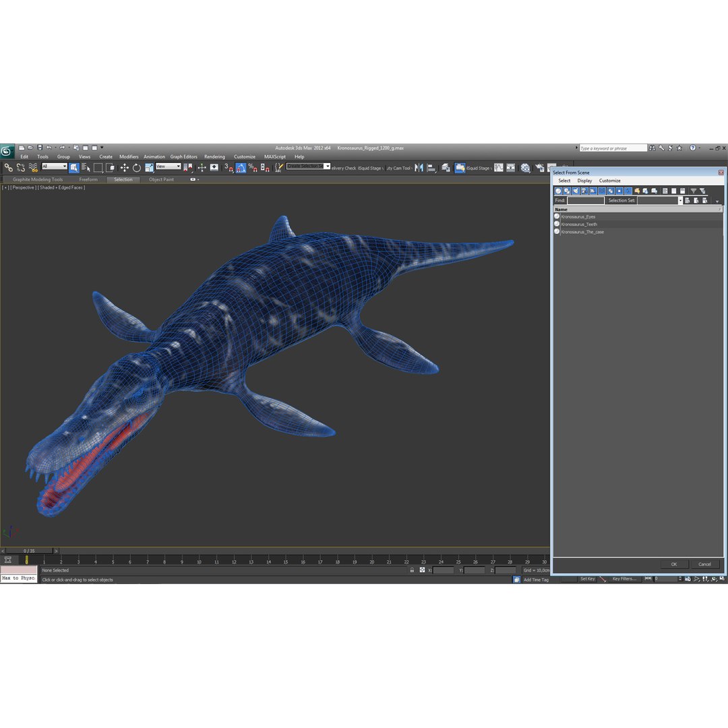The image size is (728, 728).
Task: Click Cancel in Select From Scene dialog
Action: [704, 564]
